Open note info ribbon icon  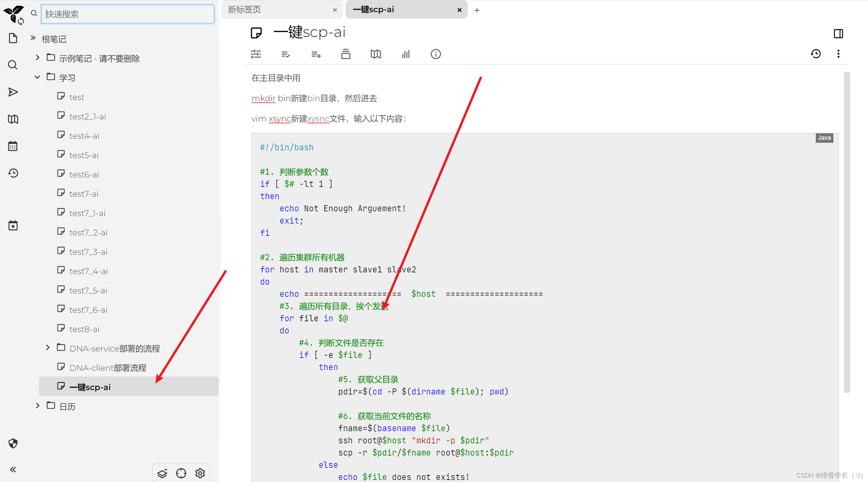[436, 54]
